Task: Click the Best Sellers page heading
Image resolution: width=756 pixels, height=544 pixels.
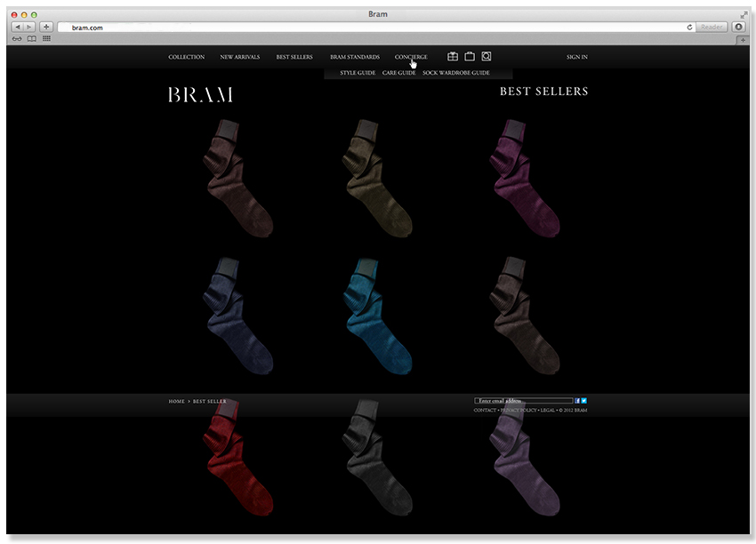Action: tap(543, 92)
